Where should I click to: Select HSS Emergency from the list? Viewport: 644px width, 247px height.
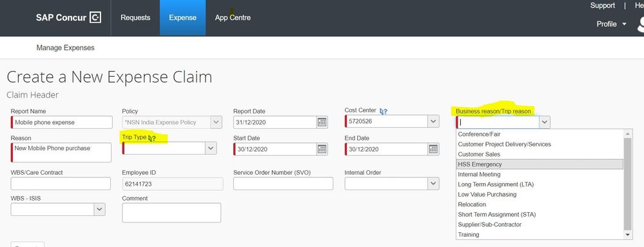coord(540,164)
